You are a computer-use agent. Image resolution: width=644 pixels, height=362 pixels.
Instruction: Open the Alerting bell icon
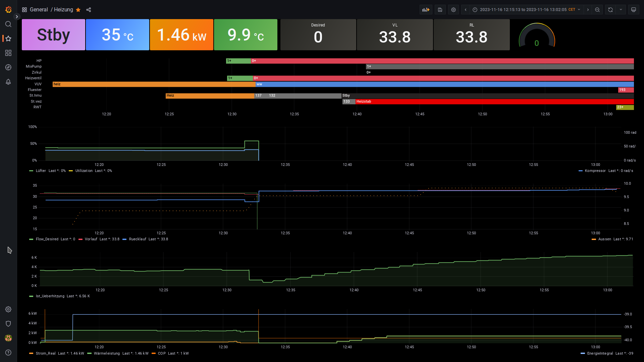pyautogui.click(x=8, y=82)
